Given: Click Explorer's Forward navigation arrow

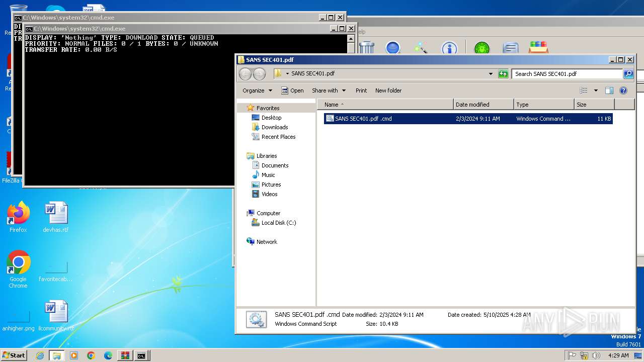Looking at the screenshot, I should click(259, 74).
